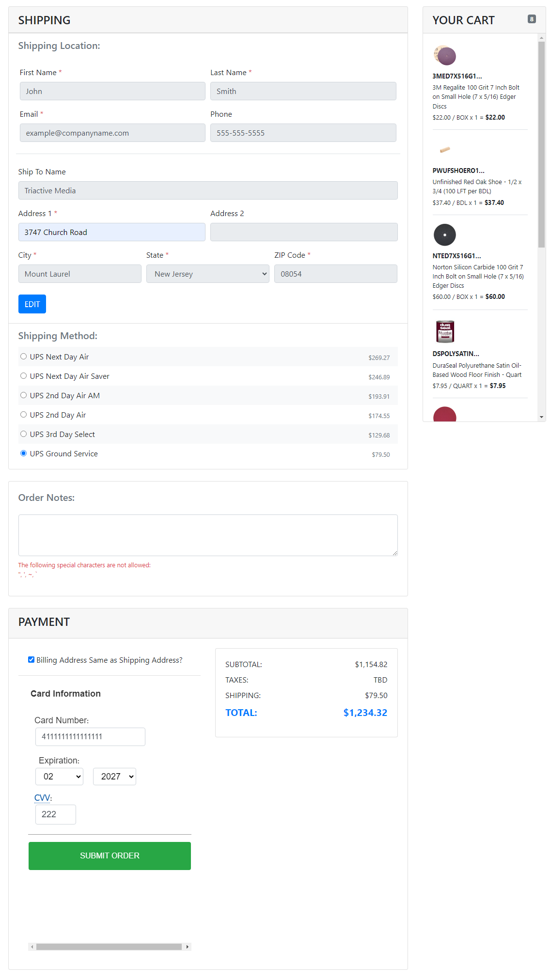Open the expiration month dropdown

click(59, 777)
